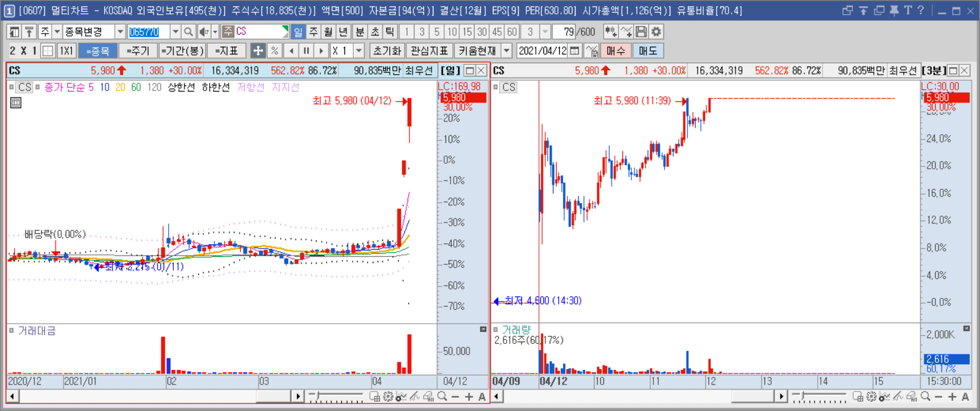Expand the stock code 065770 dropdown

[176, 32]
